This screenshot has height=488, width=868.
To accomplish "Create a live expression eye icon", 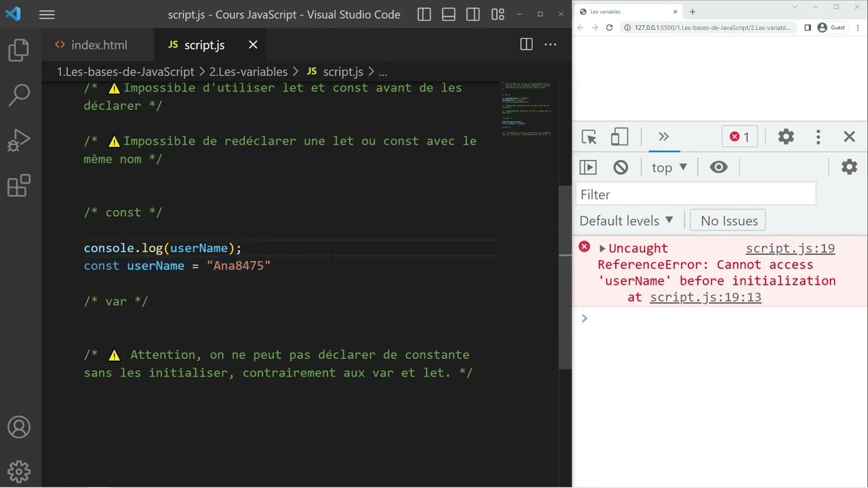I will [x=719, y=167].
